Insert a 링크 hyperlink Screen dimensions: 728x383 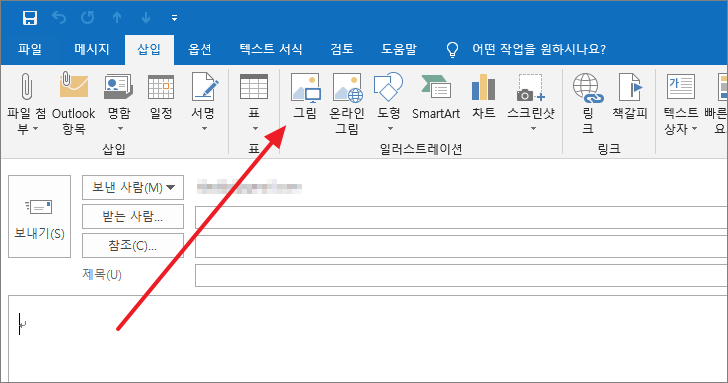click(x=588, y=103)
